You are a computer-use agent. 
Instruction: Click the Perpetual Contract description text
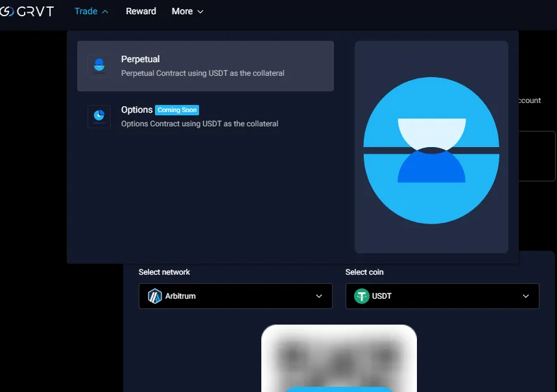202,73
